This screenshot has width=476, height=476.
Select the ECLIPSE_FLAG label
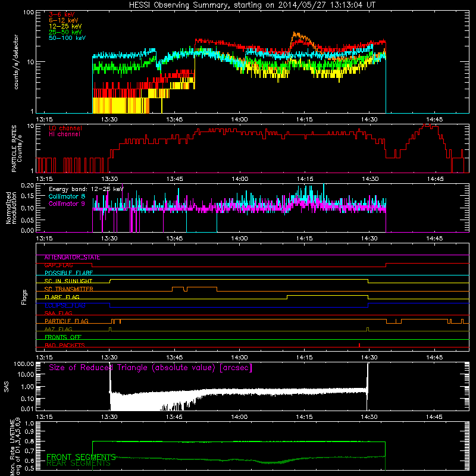[x=65, y=305]
